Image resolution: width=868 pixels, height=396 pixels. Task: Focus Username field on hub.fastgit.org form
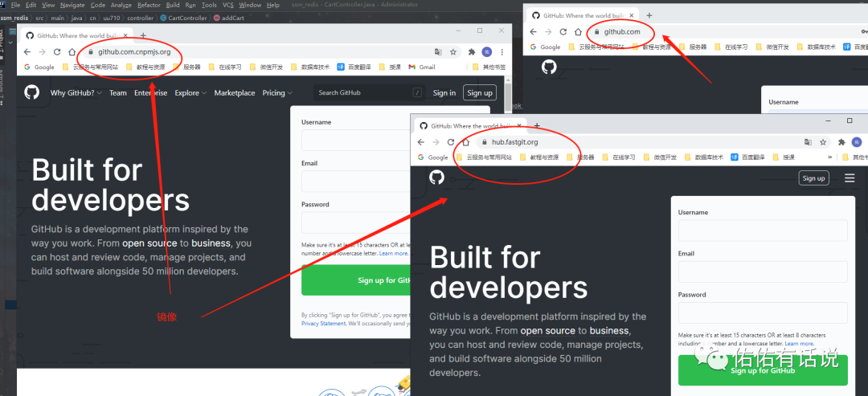(763, 230)
